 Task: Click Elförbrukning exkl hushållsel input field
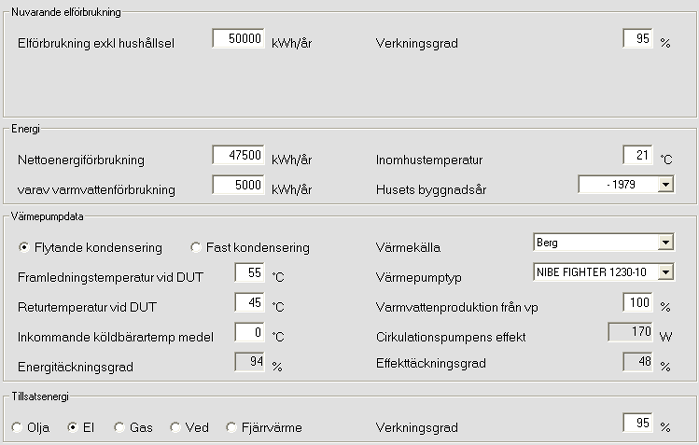[x=238, y=39]
